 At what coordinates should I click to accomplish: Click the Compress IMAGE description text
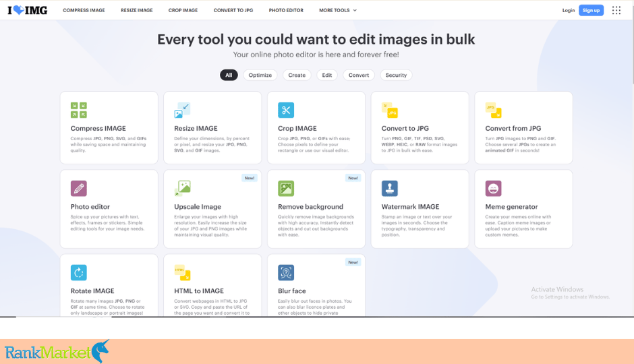pos(109,145)
